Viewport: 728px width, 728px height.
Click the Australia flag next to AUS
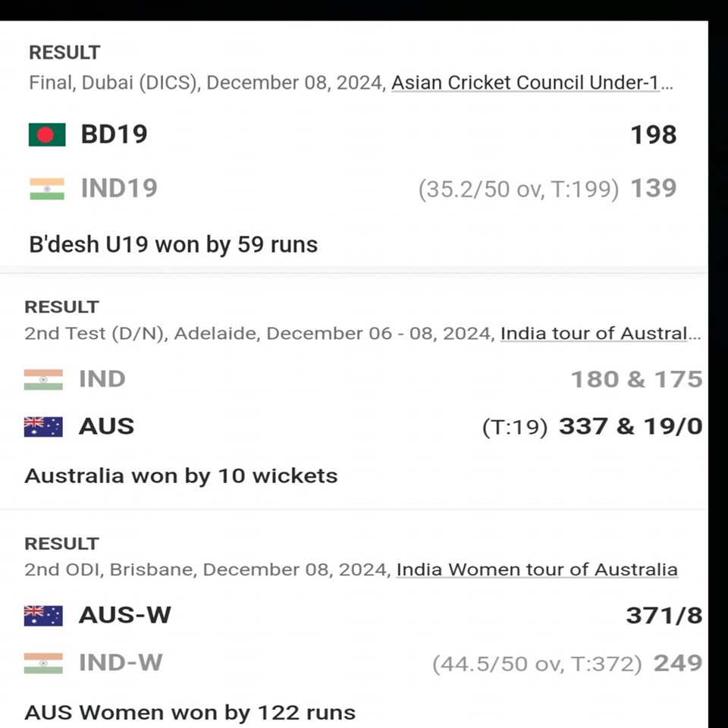(x=43, y=427)
